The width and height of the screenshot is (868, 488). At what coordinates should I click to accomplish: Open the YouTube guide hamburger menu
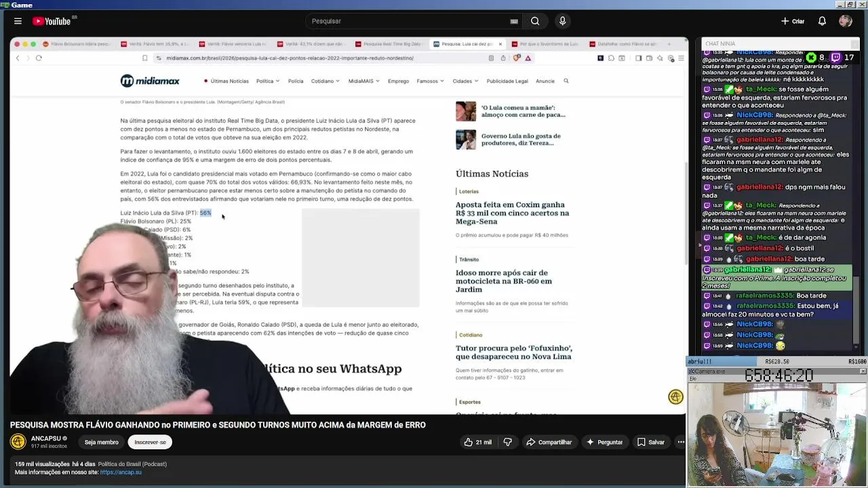18,21
